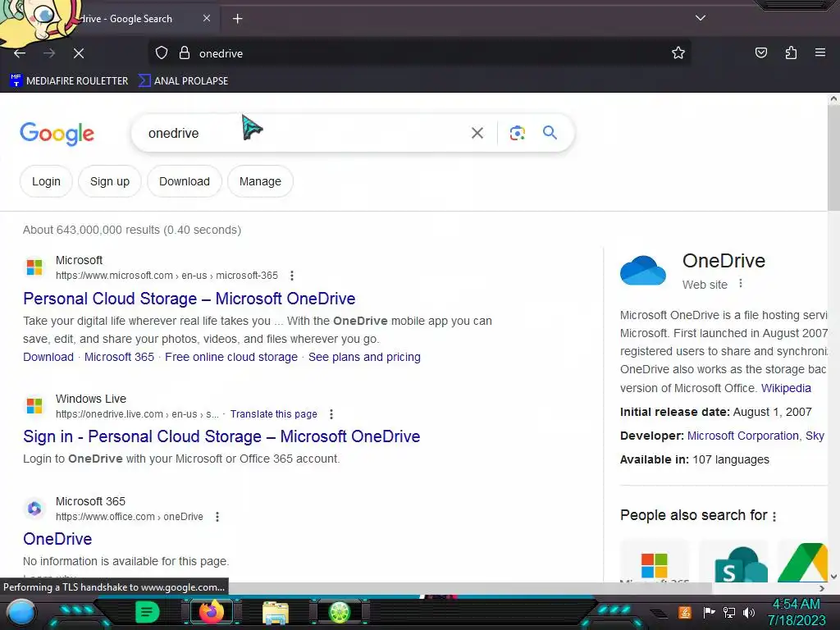The image size is (840, 630).
Task: Open the lime icon app on taskbar
Action: pyautogui.click(x=339, y=612)
